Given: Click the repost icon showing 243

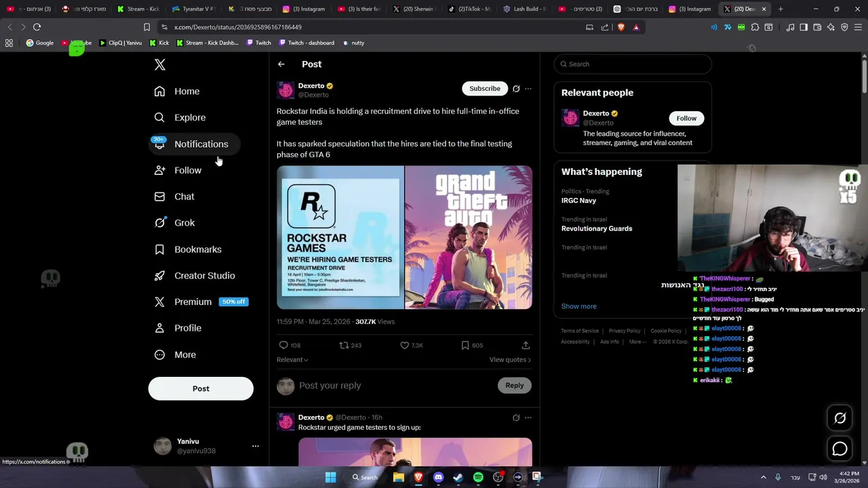Looking at the screenshot, I should (350, 345).
